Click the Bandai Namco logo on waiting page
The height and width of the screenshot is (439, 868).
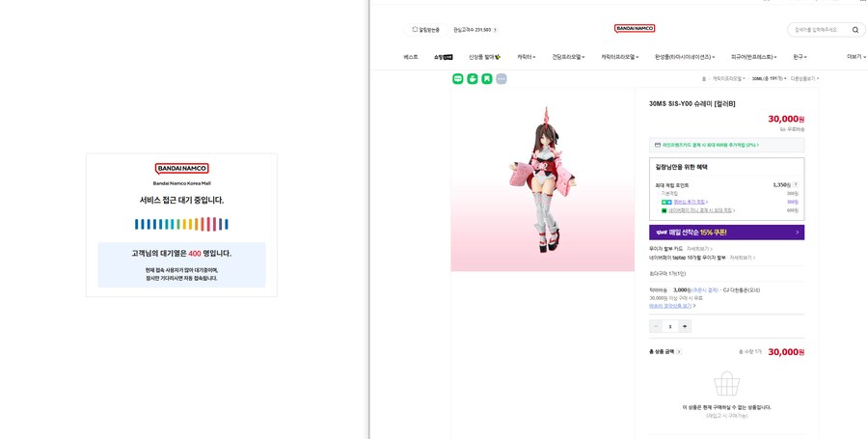181,168
